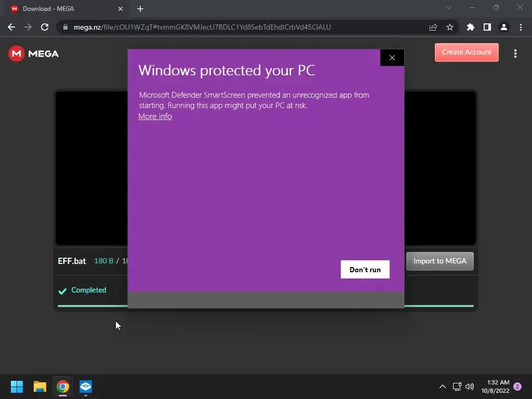Click the green download progress bar

coord(265,306)
